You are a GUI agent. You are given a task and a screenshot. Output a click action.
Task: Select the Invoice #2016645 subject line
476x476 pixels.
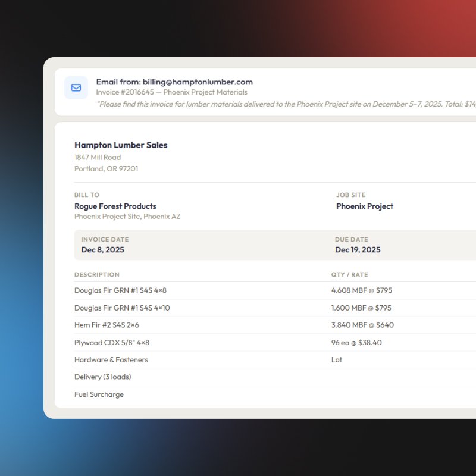pos(171,92)
